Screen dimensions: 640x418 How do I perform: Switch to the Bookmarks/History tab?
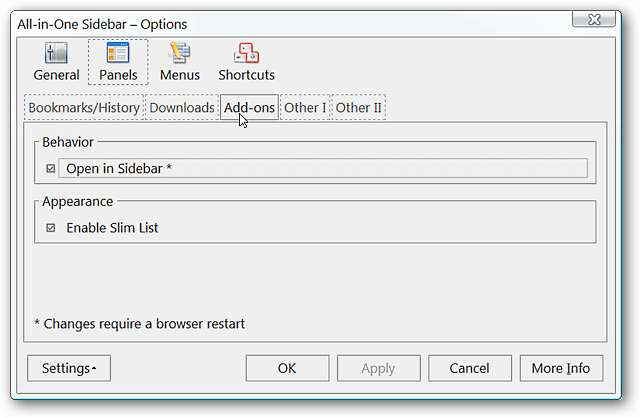pyautogui.click(x=84, y=107)
